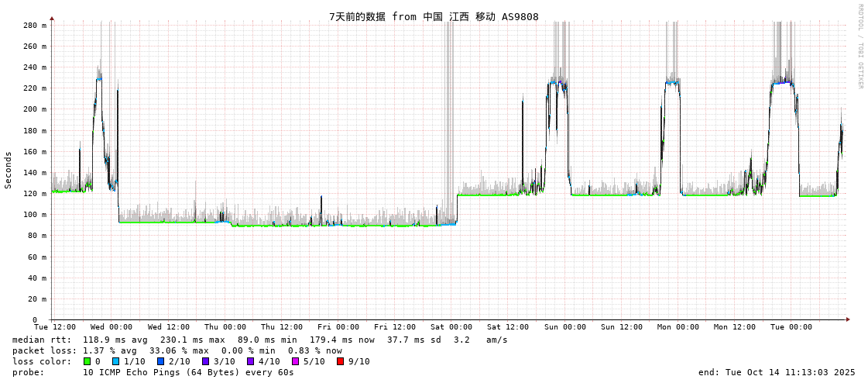Click the green 0 loss color swatch
The image size is (868, 383).
pyautogui.click(x=87, y=361)
